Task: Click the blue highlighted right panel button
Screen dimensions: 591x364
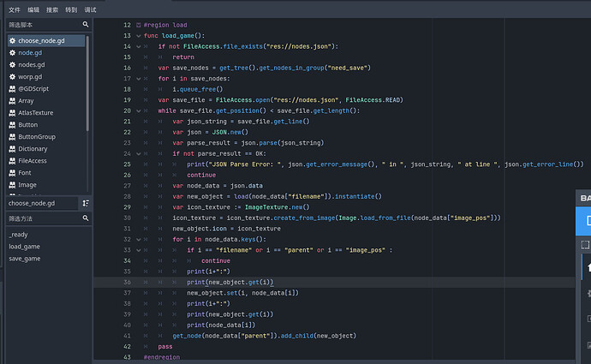Action: pos(585,221)
